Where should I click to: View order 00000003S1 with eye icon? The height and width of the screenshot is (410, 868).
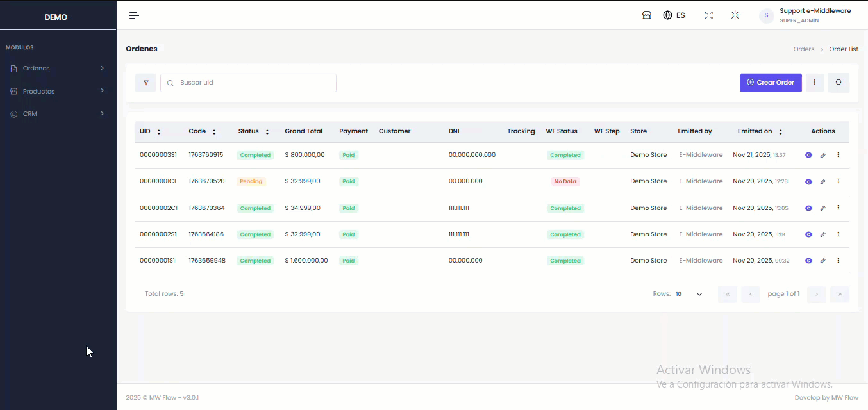808,155
